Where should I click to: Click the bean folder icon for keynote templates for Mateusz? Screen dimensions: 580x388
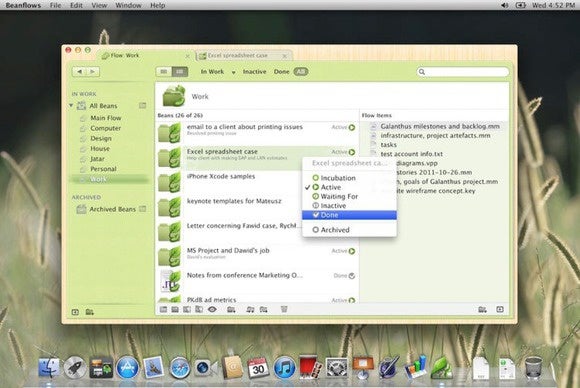[x=169, y=208]
